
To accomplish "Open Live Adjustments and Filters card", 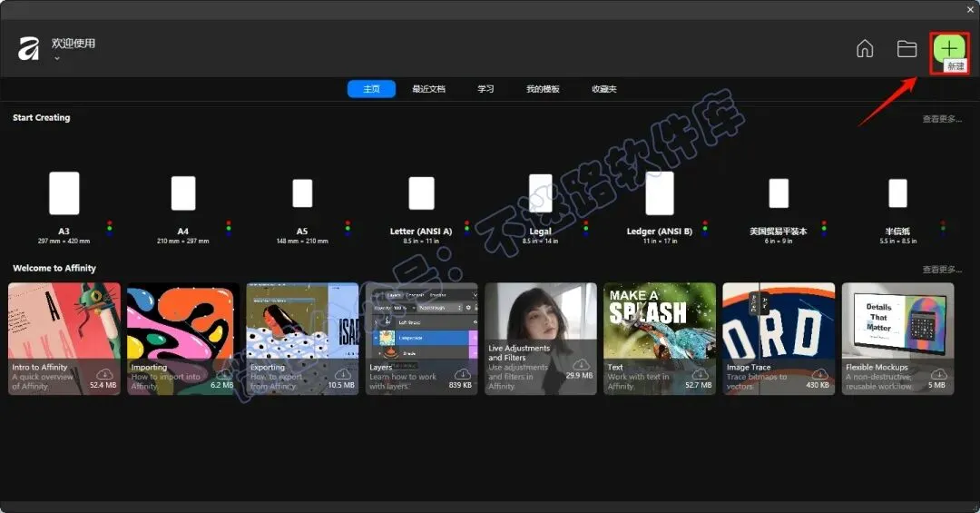I will pos(541,339).
